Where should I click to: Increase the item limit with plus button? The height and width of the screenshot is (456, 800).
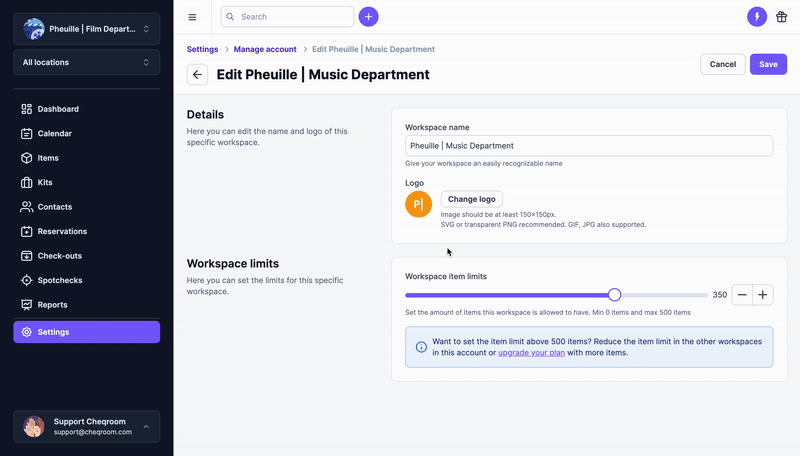pyautogui.click(x=763, y=295)
